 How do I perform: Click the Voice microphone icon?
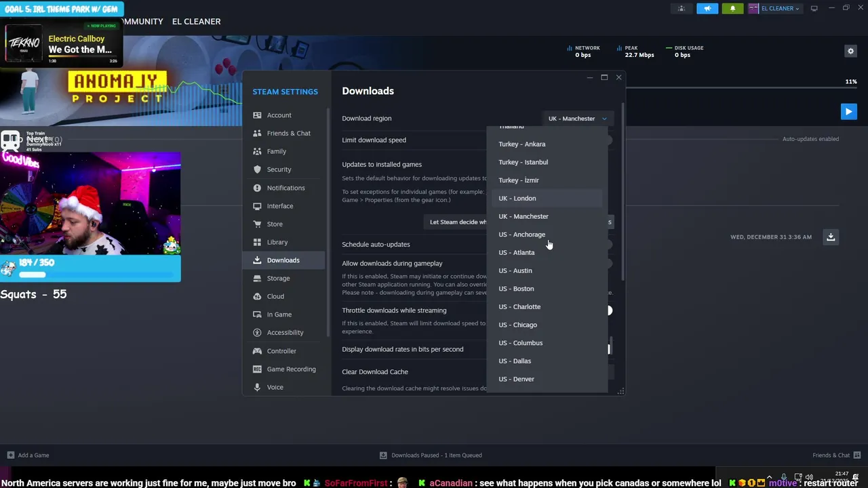257,387
